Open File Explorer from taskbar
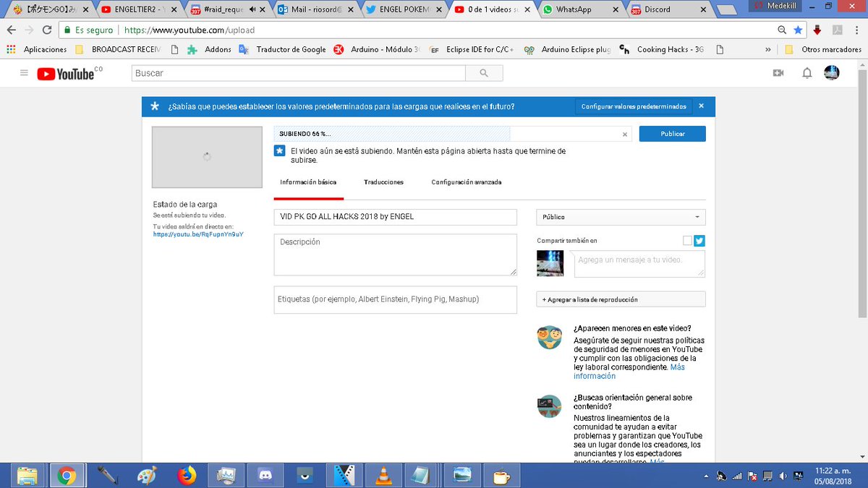The image size is (868, 488). (27, 475)
